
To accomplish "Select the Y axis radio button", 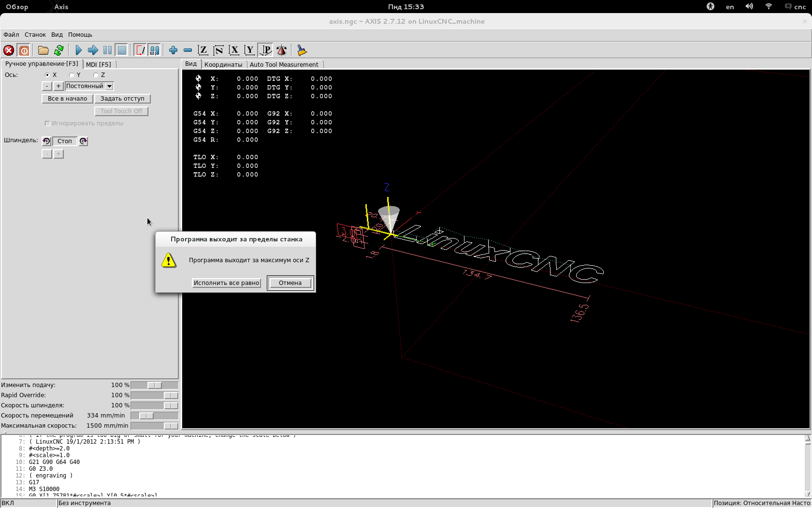I will [x=72, y=75].
